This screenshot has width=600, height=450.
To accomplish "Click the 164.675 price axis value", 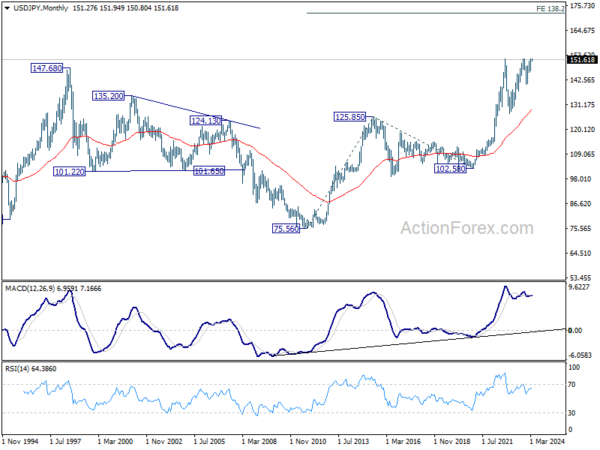I will [x=582, y=31].
